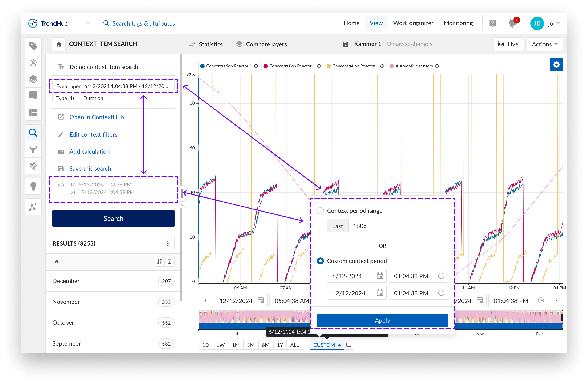Open notifications bell with badge
The image size is (588, 383).
[513, 23]
